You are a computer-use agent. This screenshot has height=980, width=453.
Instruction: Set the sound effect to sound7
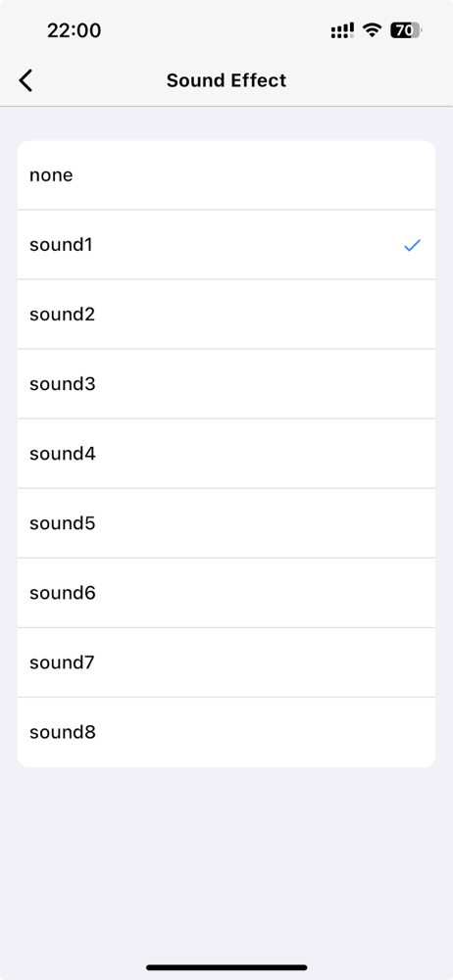pyautogui.click(x=226, y=662)
